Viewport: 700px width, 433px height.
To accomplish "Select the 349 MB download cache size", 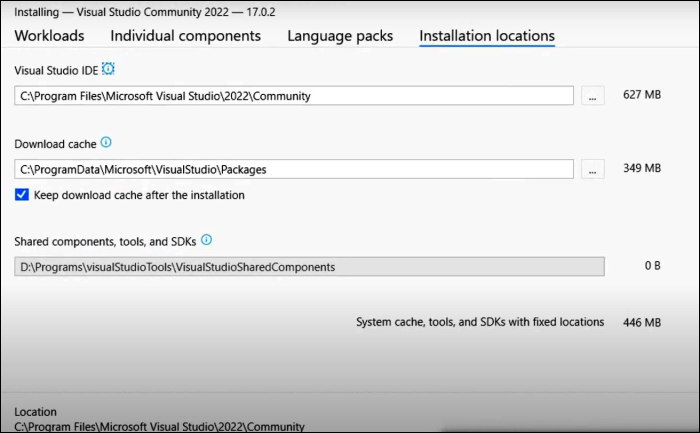I will point(642,169).
